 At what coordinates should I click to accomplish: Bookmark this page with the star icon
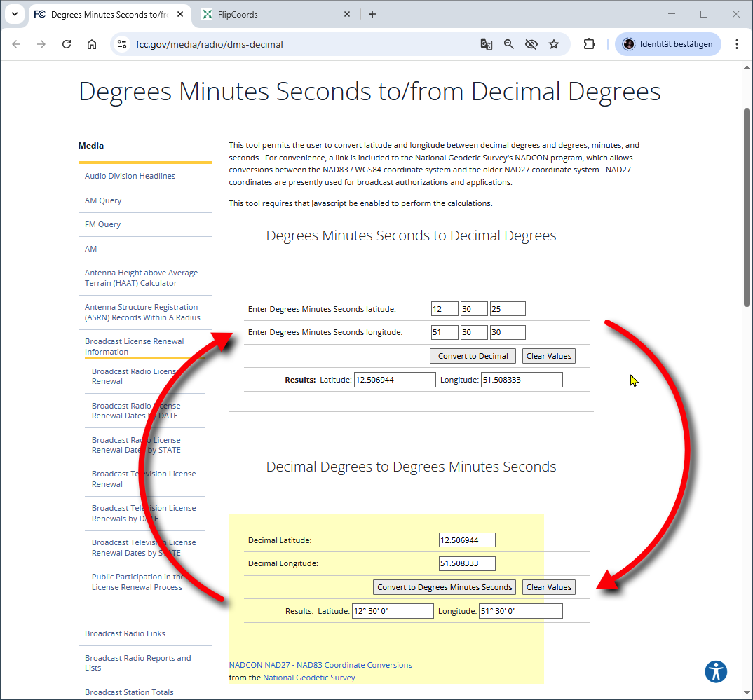click(x=554, y=43)
